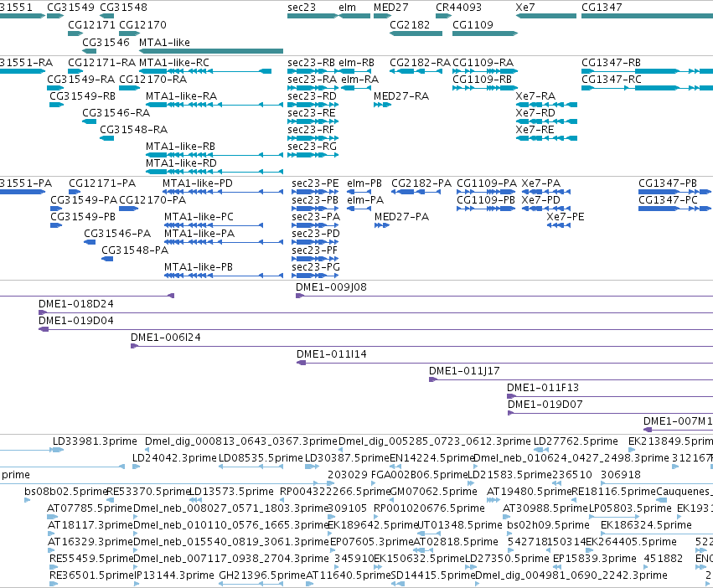This screenshot has height=588, width=713.
Task: Click the elm gene glyph
Action: coord(354,16)
